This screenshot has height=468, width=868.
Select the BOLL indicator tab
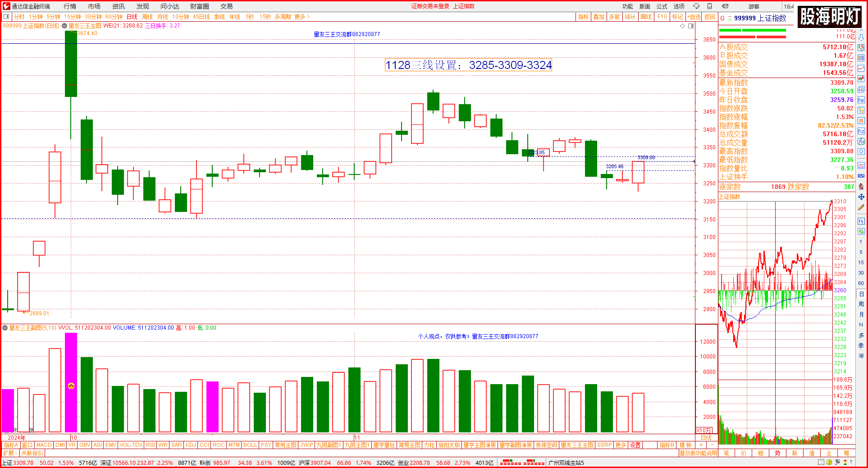coord(250,445)
